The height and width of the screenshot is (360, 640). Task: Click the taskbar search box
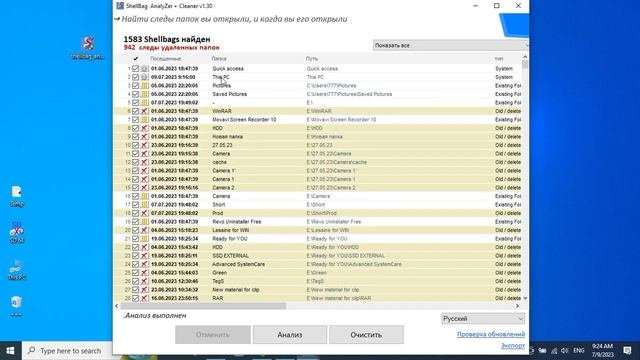point(67,351)
